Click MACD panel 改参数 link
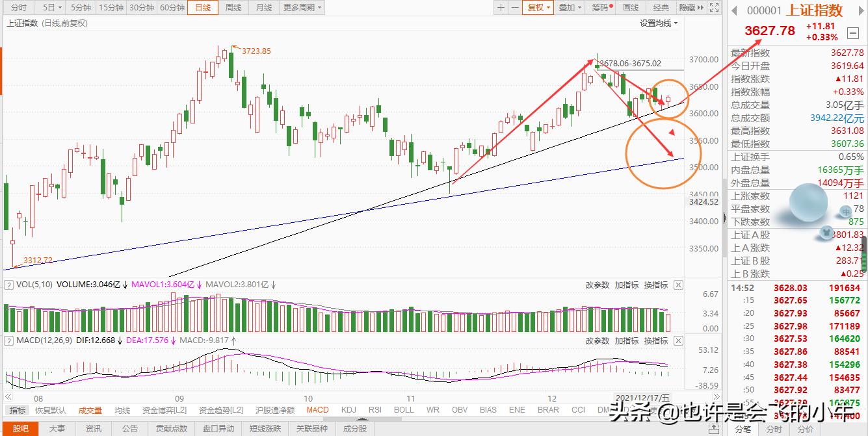Screen dimensions: 868x436 click(597, 340)
